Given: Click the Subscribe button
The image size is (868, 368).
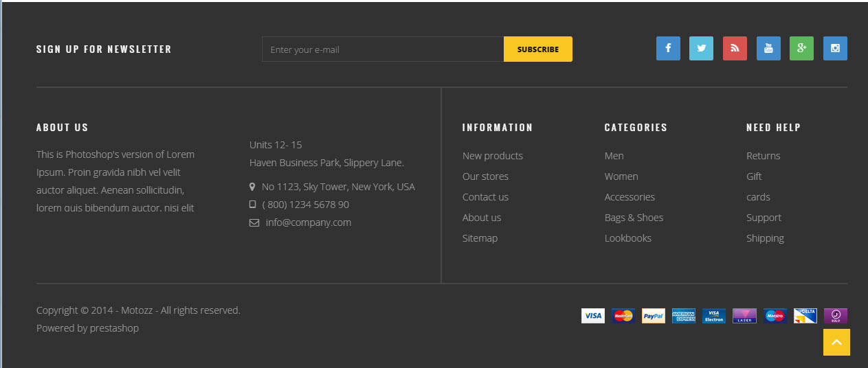Looking at the screenshot, I should [x=538, y=49].
